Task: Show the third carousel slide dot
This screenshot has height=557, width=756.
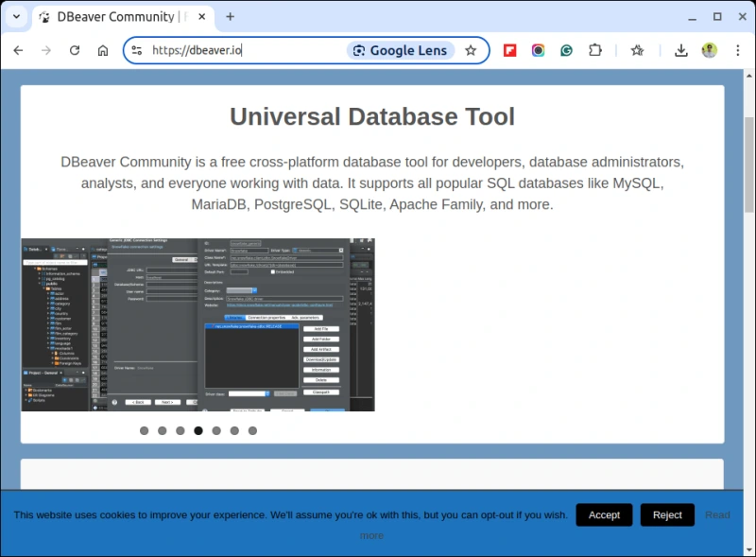Action: (180, 430)
